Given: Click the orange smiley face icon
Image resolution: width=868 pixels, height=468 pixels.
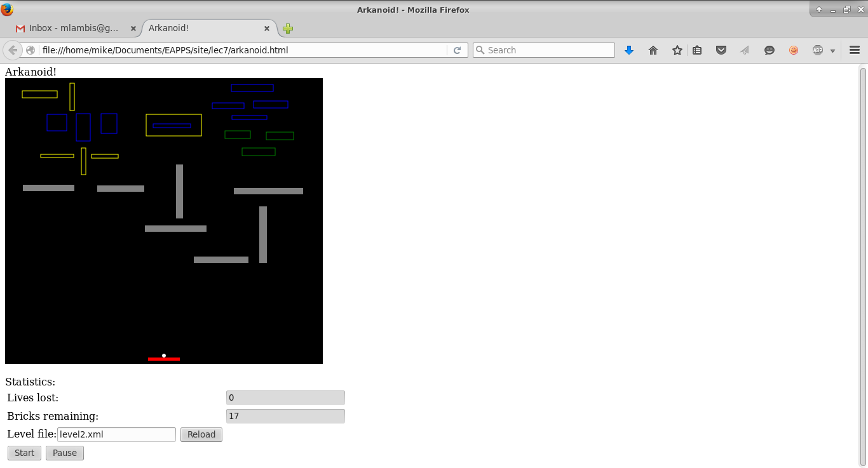Looking at the screenshot, I should pos(794,50).
